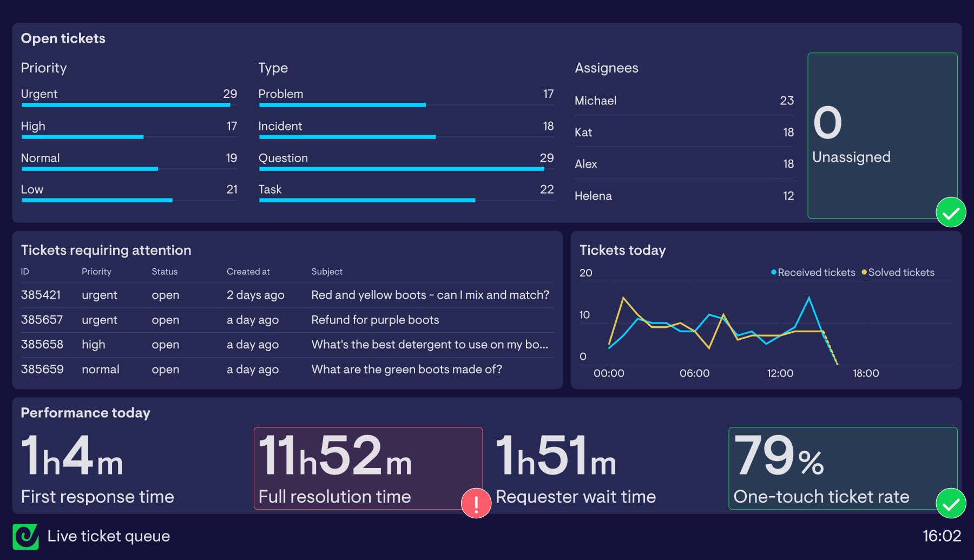Screen dimensions: 974x560
Task: Click the Incident type label
Action: click(x=280, y=126)
